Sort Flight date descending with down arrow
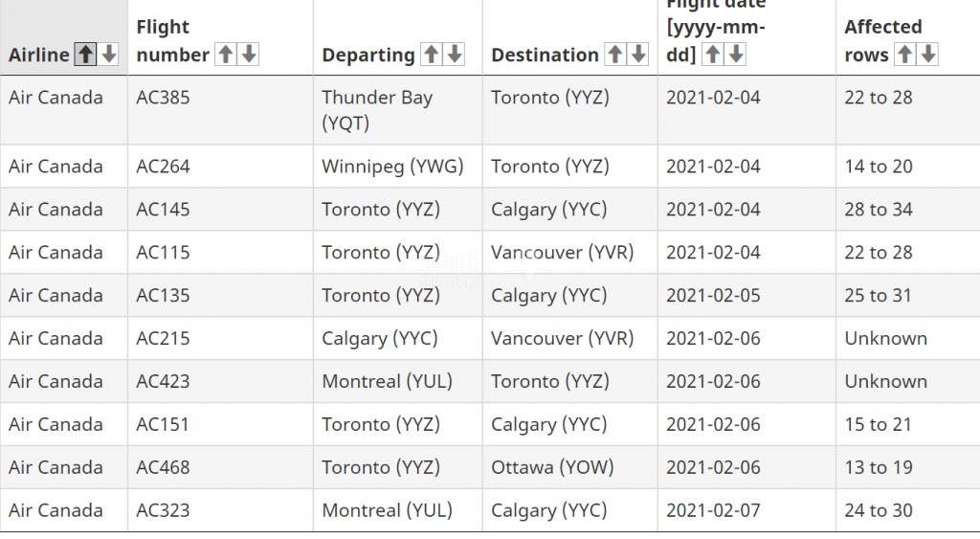 click(736, 55)
